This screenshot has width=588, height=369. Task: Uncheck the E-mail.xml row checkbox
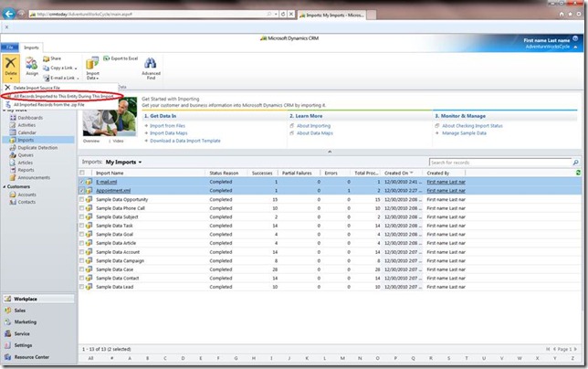click(81, 182)
